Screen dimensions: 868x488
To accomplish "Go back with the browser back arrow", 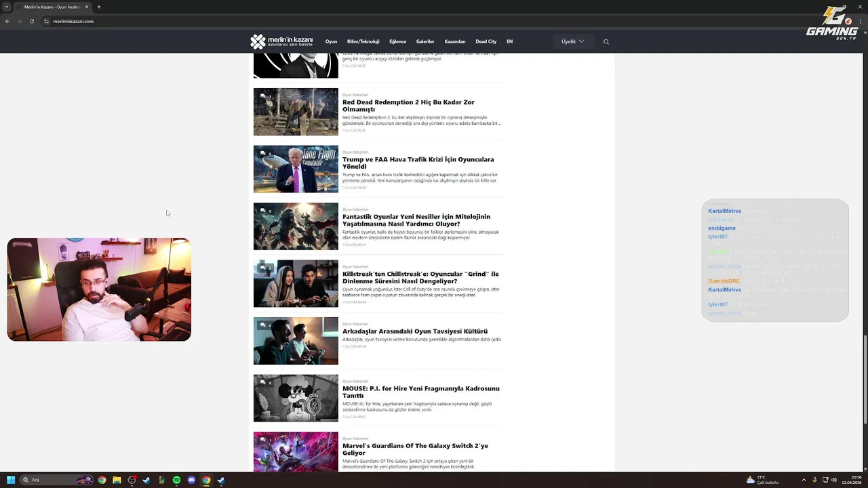I will pos(7,21).
